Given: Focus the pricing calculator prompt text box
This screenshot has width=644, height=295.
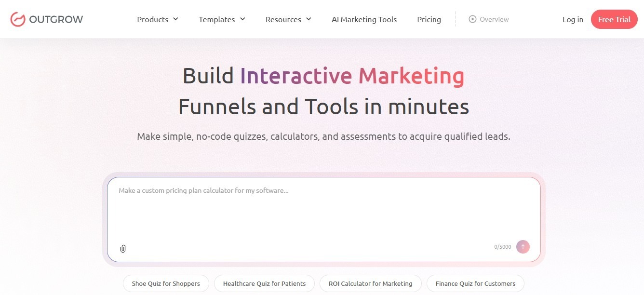Looking at the screenshot, I should (323, 212).
